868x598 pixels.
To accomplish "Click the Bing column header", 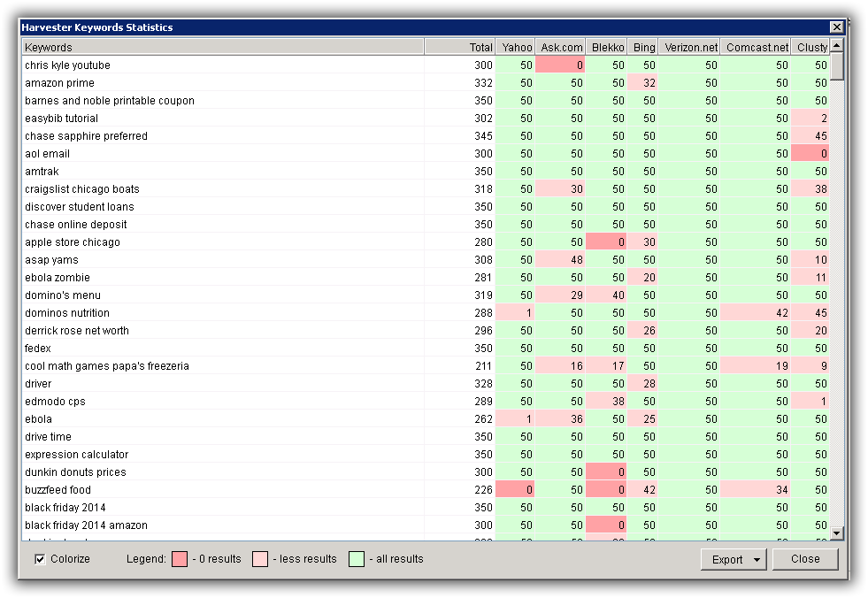I will pos(642,47).
